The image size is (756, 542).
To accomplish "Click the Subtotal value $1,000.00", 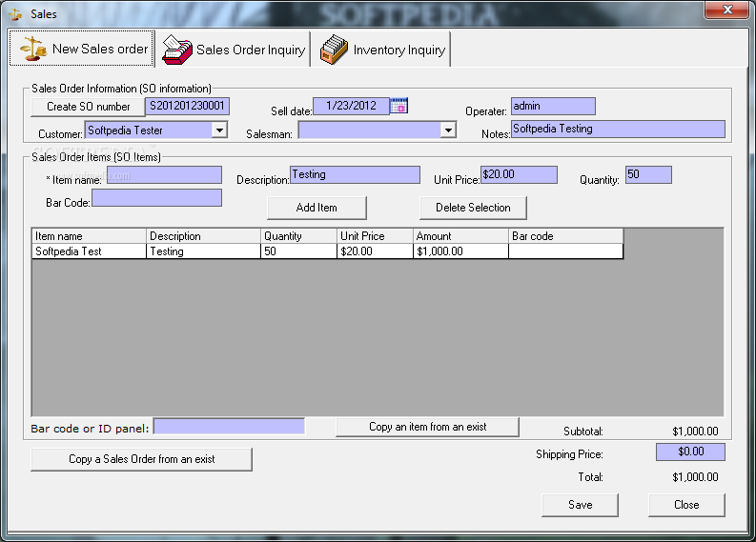I will click(695, 432).
